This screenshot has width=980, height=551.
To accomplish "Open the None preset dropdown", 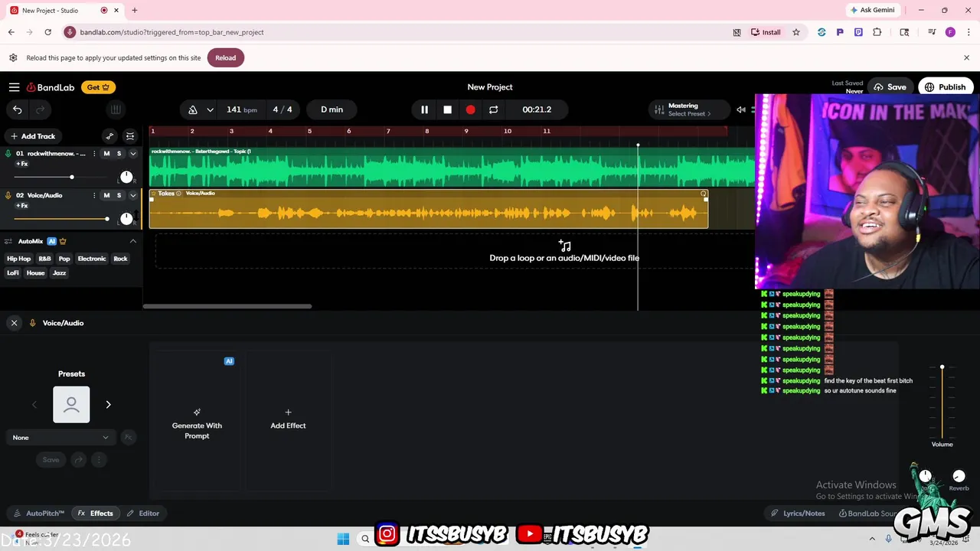I will coord(60,438).
